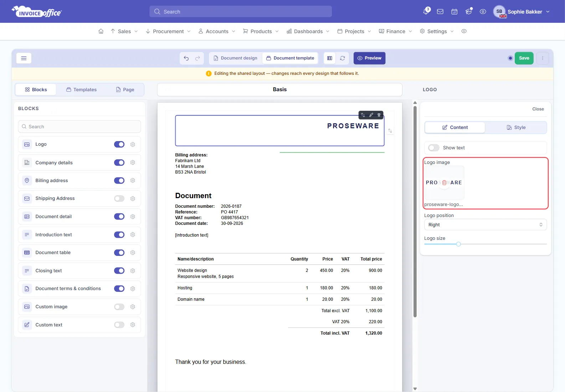Open the calendar icon in header
The width and height of the screenshot is (565, 392).
click(x=454, y=12)
